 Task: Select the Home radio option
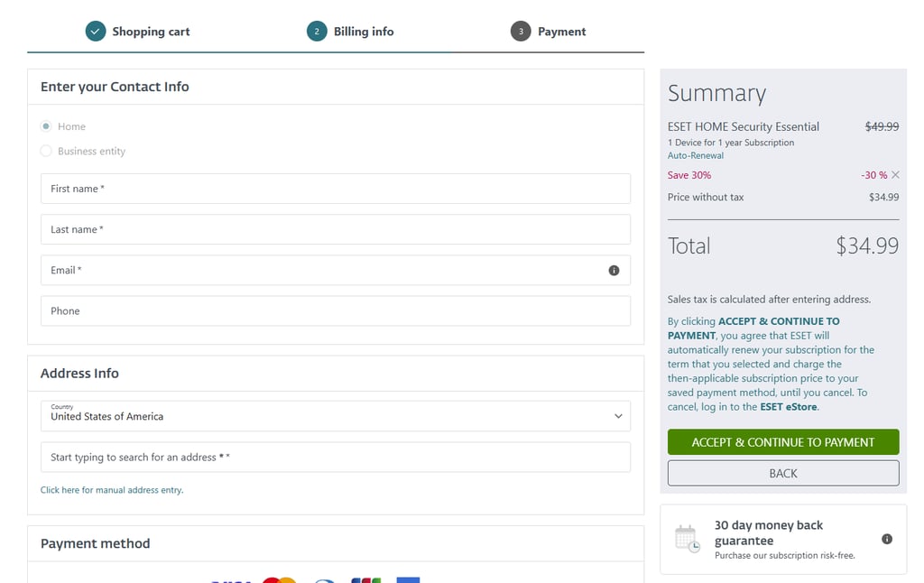coord(46,126)
